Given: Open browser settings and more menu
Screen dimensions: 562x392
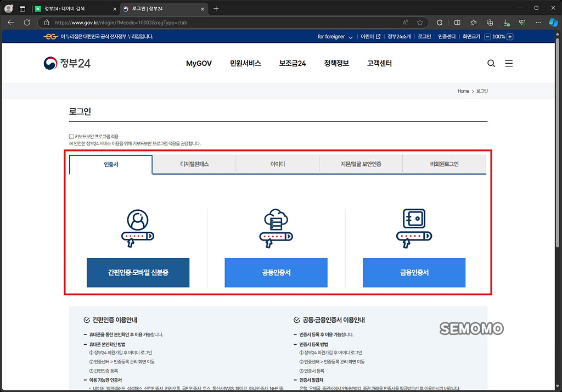Looking at the screenshot, I should 538,23.
